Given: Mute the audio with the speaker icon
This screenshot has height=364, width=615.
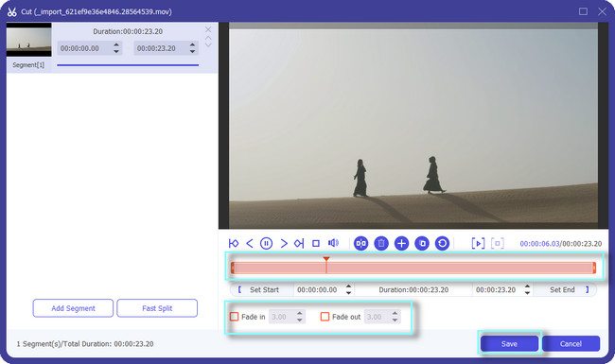Looking at the screenshot, I should [333, 243].
